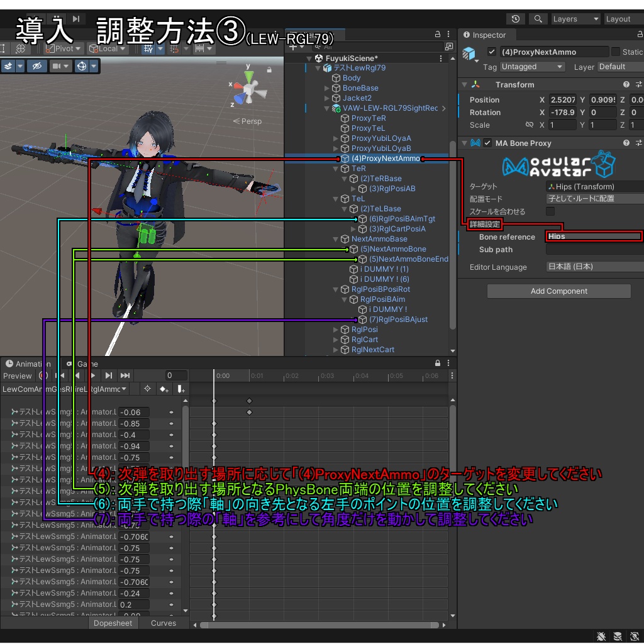Toggle constrained proportions link icon for Scale

tap(530, 125)
